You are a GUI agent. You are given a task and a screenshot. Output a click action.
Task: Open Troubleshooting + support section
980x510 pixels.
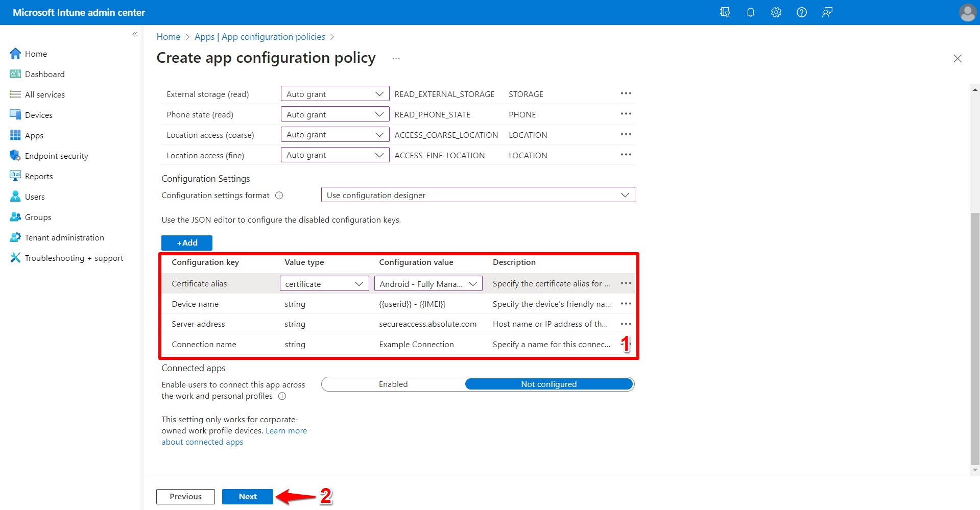(x=74, y=257)
